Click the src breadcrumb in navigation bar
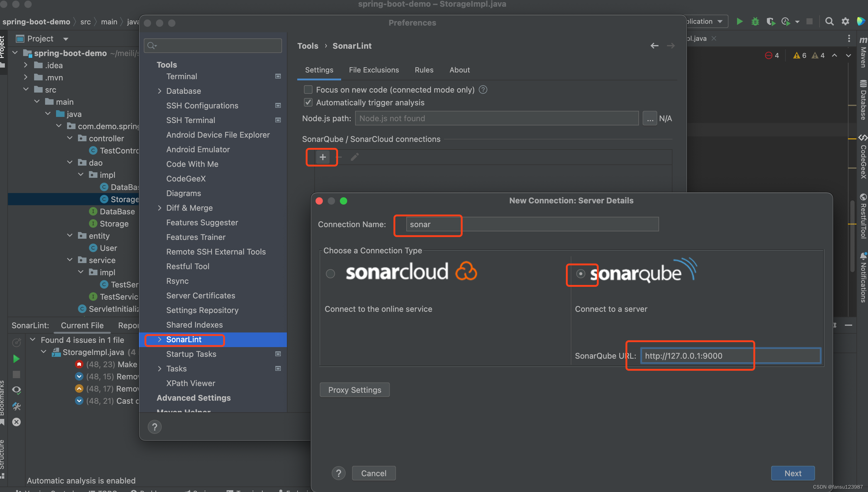The height and width of the screenshot is (492, 868). pos(86,22)
